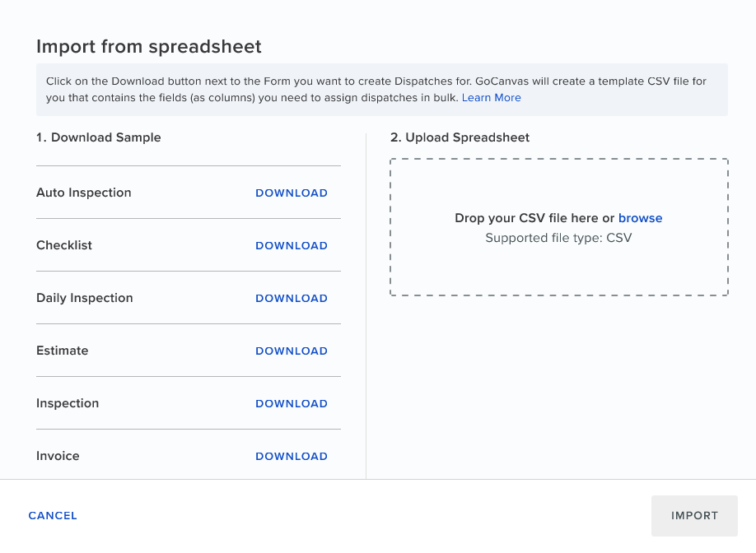This screenshot has height=553, width=756.
Task: Select the Auto Inspection form name
Action: [x=84, y=193]
